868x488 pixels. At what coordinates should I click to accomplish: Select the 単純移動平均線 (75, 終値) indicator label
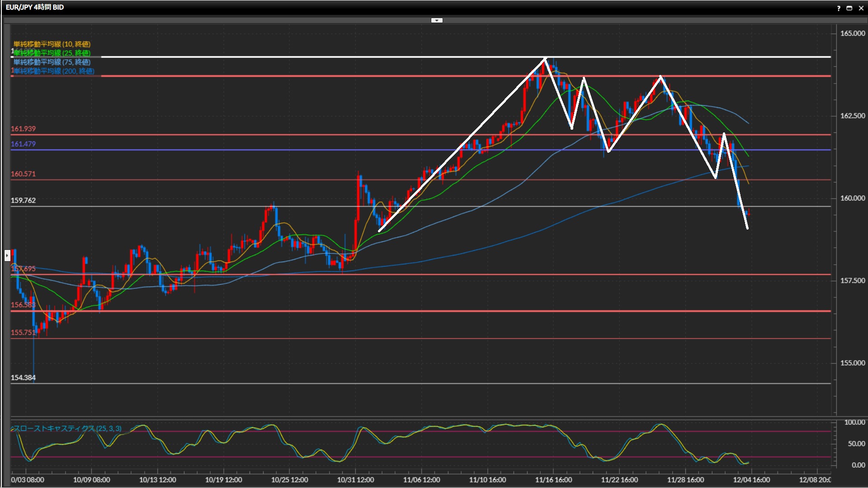[x=52, y=62]
